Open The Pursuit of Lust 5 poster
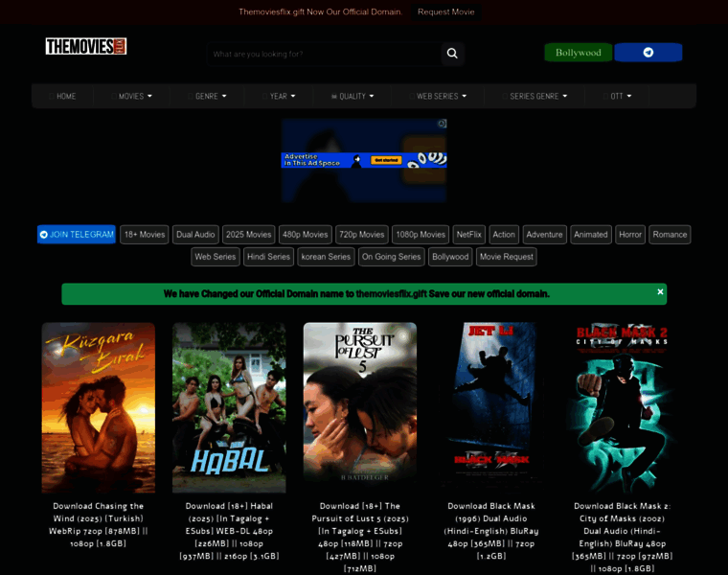The image size is (728, 575). click(x=360, y=408)
